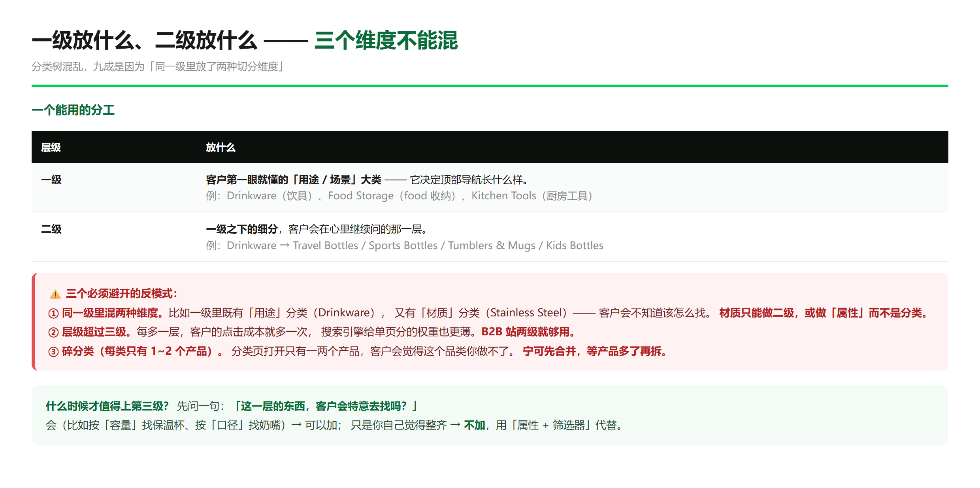Click the example line with 'Travel Bottles / Sports Bottles'
The height and width of the screenshot is (488, 980).
pos(405,246)
